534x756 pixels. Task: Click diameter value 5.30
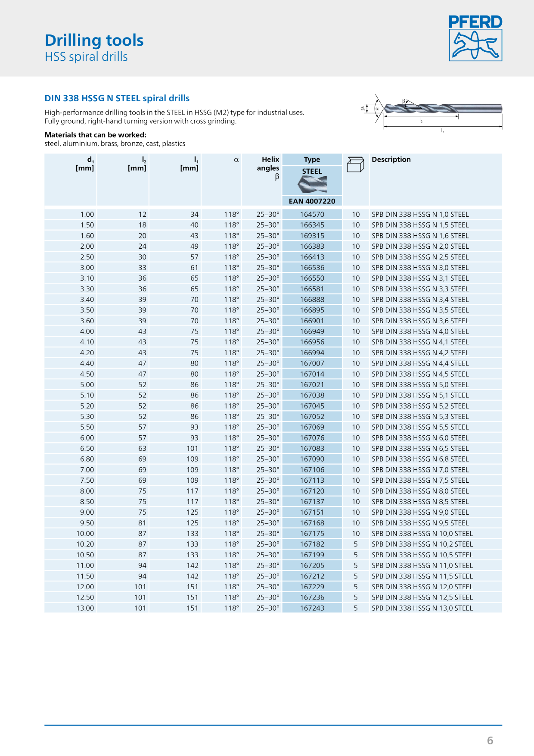[87, 416]
